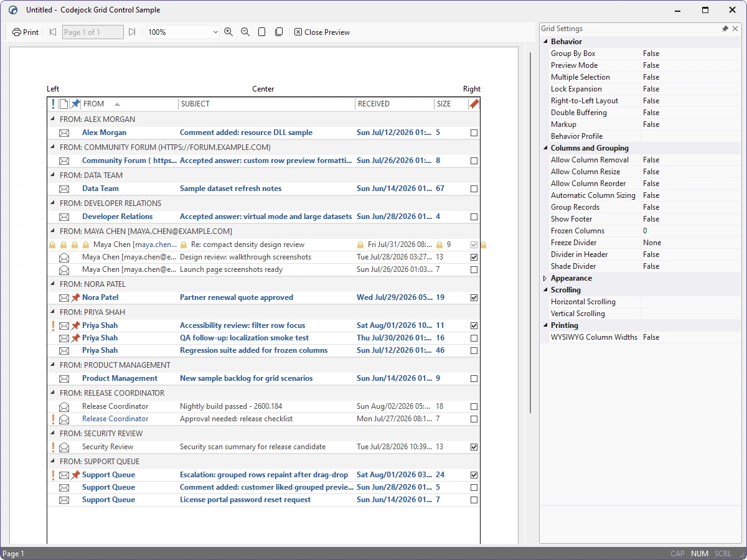747x560 pixels.
Task: Expand the Appearance section
Action: [545, 278]
